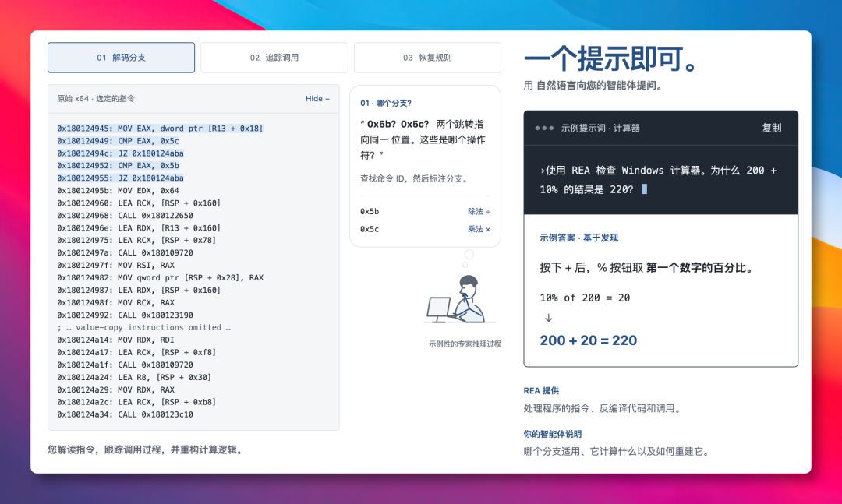Click the 10% of 200 = 20 line
Image resolution: width=842 pixels, height=504 pixels.
click(585, 298)
